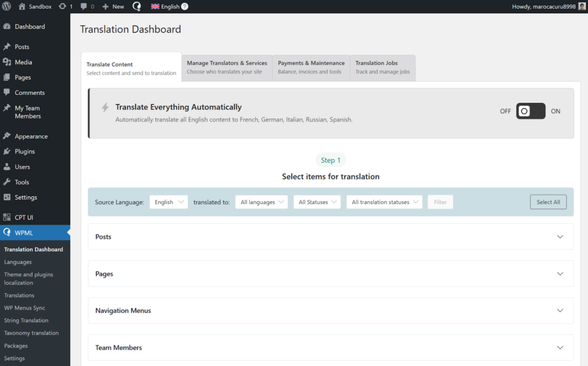
Task: Open the Source Language dropdown
Action: click(x=168, y=202)
